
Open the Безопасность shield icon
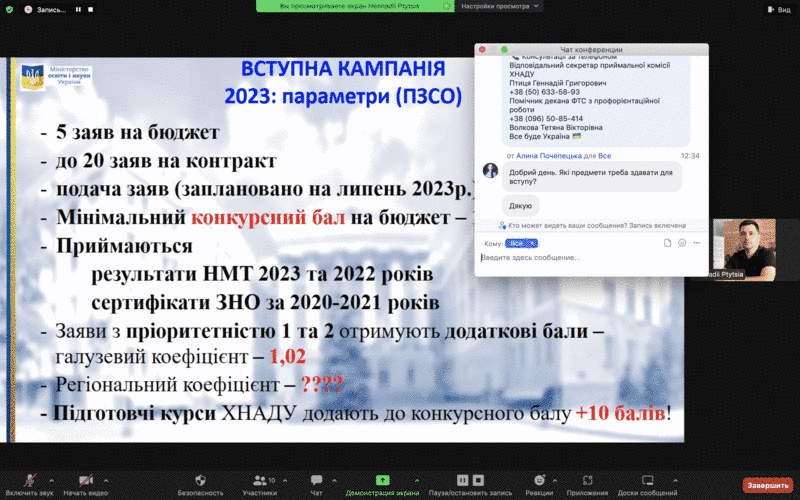(x=201, y=480)
